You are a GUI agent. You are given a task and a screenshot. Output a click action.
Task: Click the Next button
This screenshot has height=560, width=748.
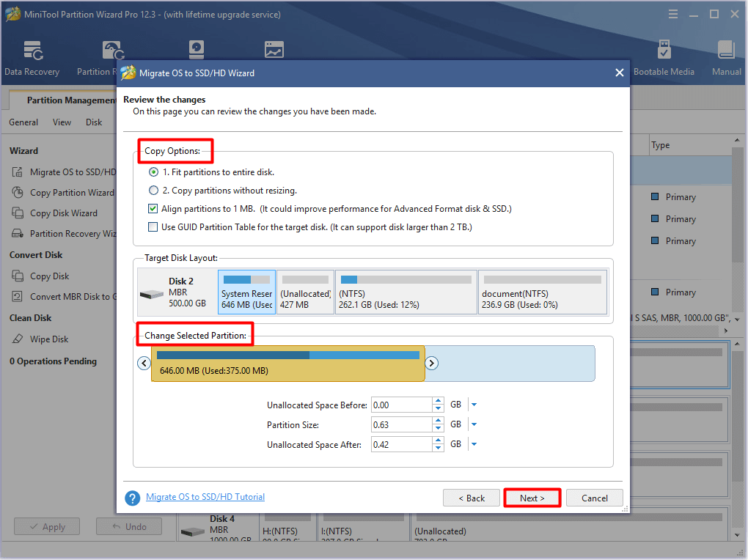tap(532, 498)
